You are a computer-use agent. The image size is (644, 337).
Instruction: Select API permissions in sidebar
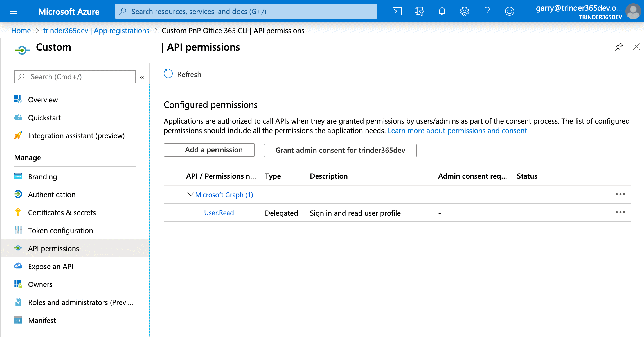75,248
